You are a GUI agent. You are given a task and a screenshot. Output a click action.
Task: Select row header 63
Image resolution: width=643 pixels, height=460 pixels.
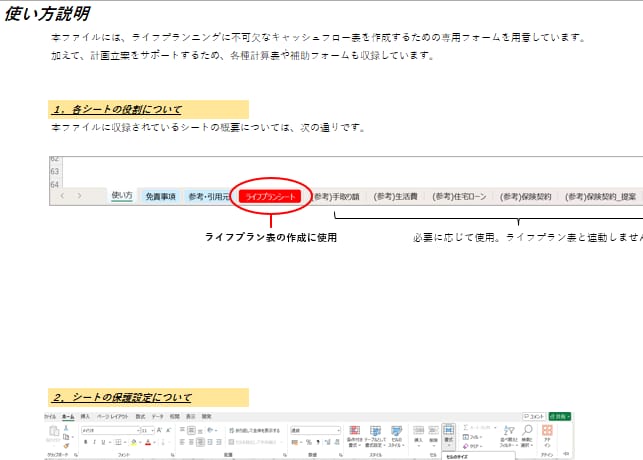coord(55,171)
